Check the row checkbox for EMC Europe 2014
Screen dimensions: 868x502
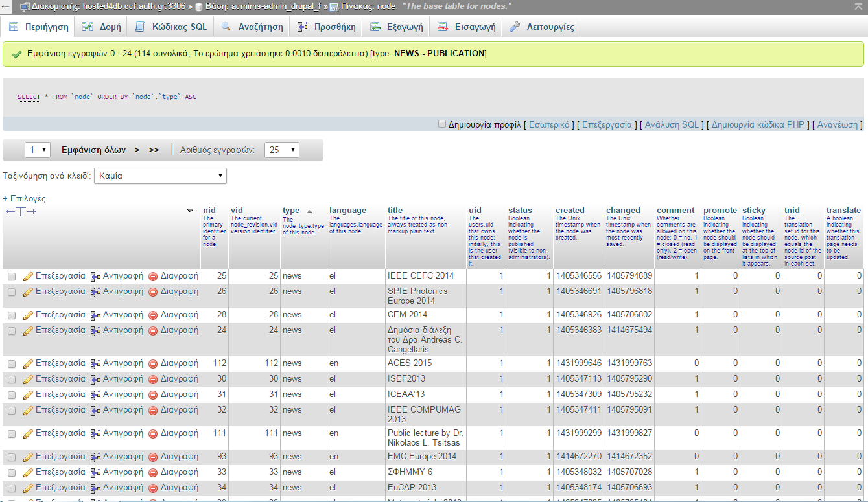click(12, 457)
